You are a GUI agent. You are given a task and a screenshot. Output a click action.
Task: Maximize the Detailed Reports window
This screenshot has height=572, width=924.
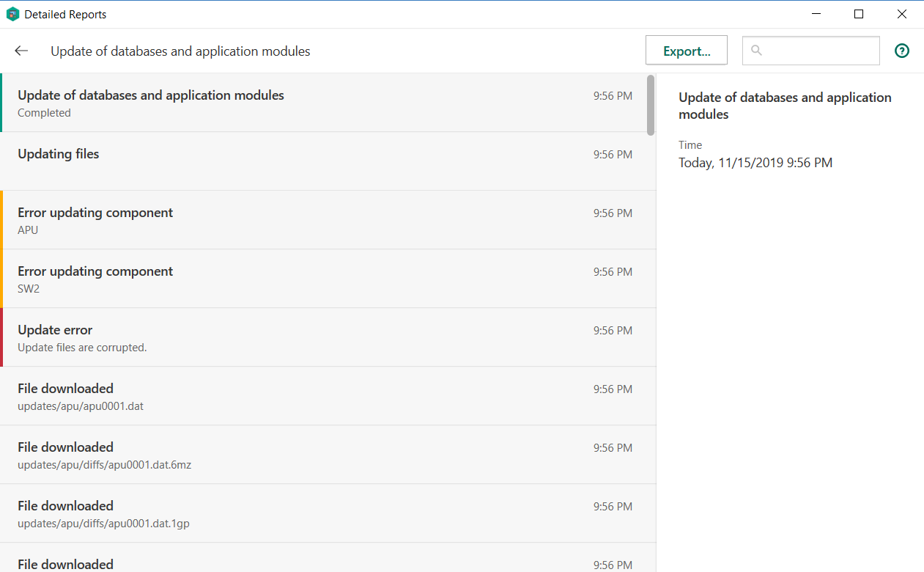click(x=859, y=14)
